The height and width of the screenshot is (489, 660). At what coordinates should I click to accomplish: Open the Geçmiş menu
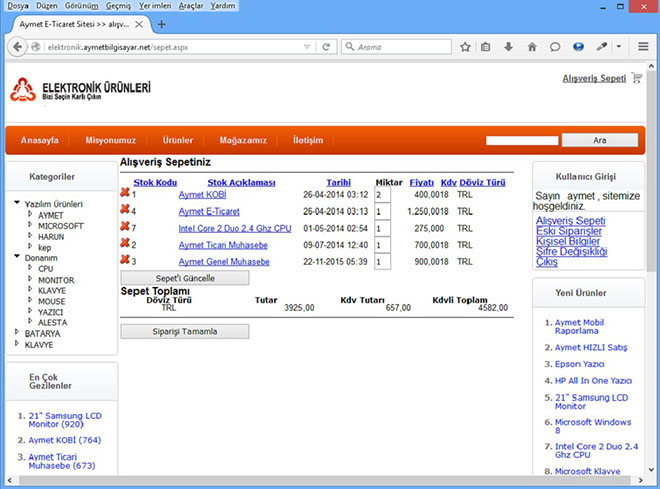click(118, 6)
